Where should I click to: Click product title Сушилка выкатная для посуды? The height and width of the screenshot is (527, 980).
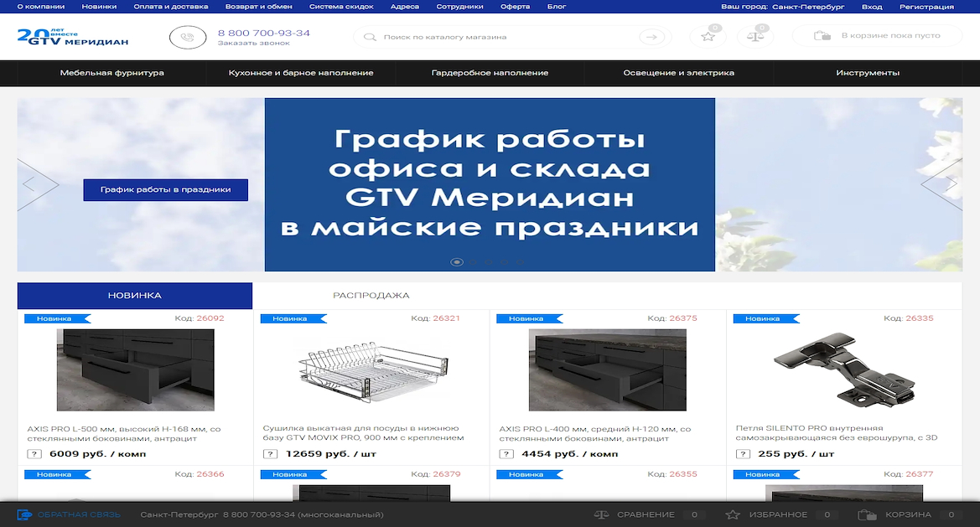tap(363, 432)
